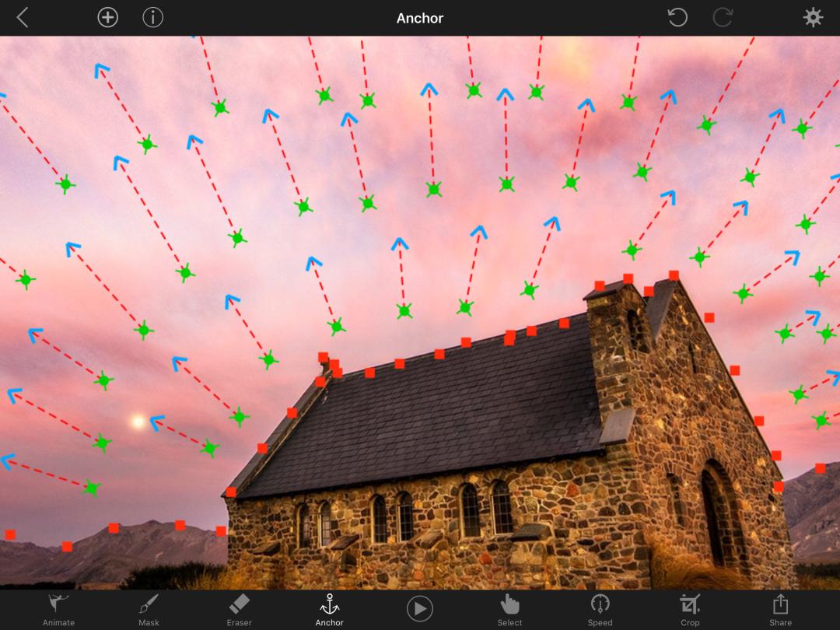Click the Anchor title in the header
The image size is (840, 630).
419,18
